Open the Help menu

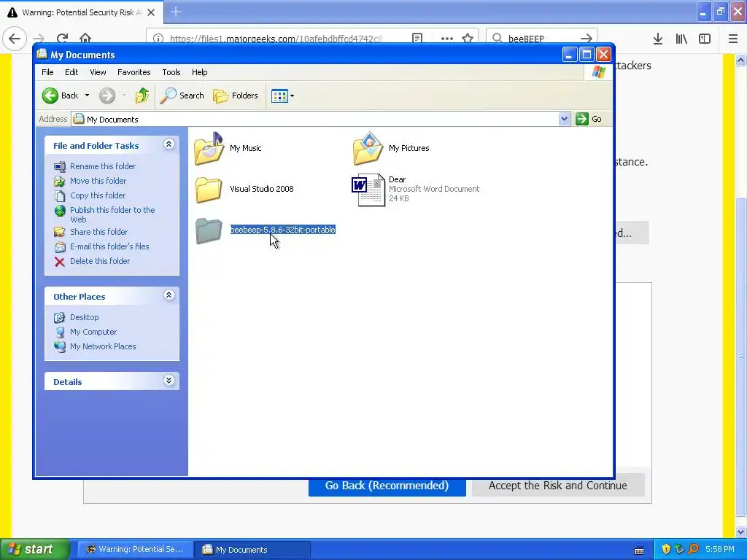pyautogui.click(x=200, y=72)
